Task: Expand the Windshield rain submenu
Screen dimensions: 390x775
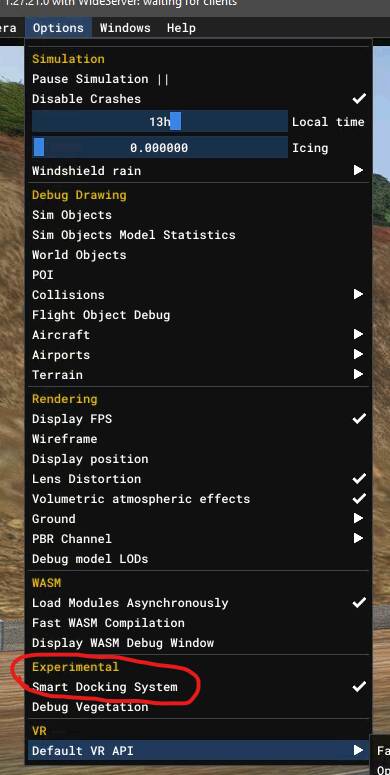Action: (x=199, y=171)
